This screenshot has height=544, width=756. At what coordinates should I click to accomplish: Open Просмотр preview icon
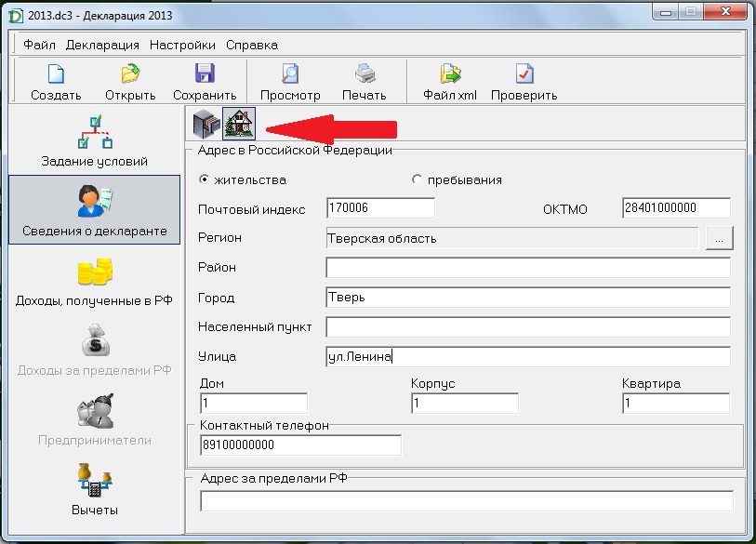click(290, 73)
